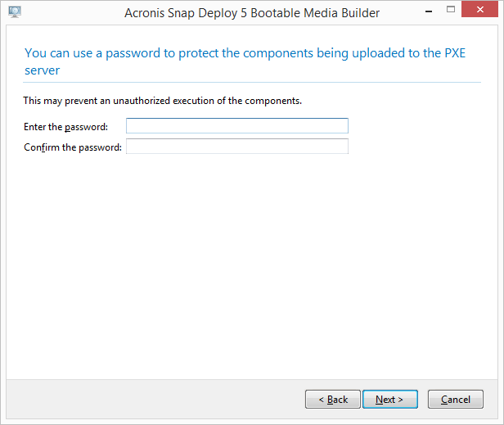
Task: Click the Acronis app icon in title bar
Action: coord(15,12)
